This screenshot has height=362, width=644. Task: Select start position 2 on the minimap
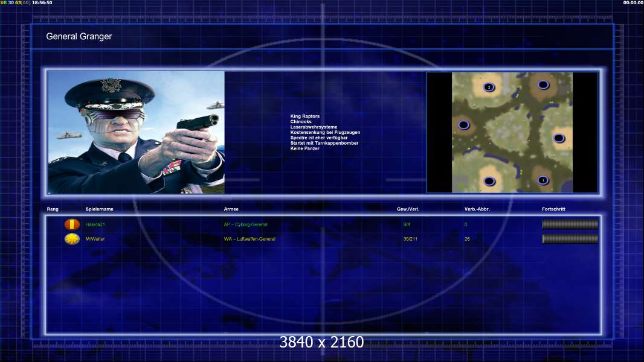[x=489, y=87]
